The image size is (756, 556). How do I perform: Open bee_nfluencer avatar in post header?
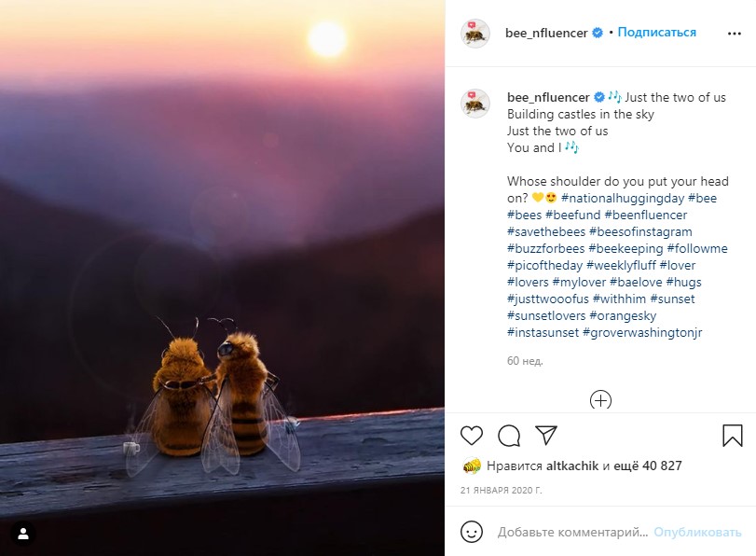pyautogui.click(x=475, y=34)
